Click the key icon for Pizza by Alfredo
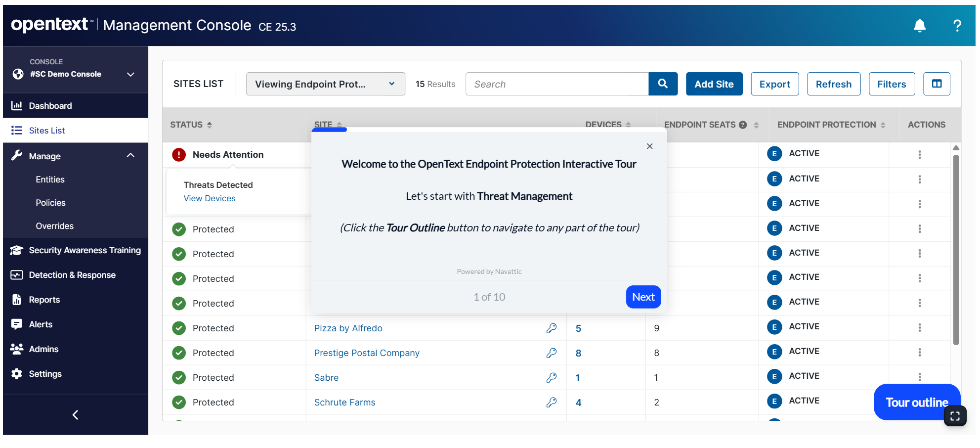This screenshot has height=448, width=980. click(552, 328)
